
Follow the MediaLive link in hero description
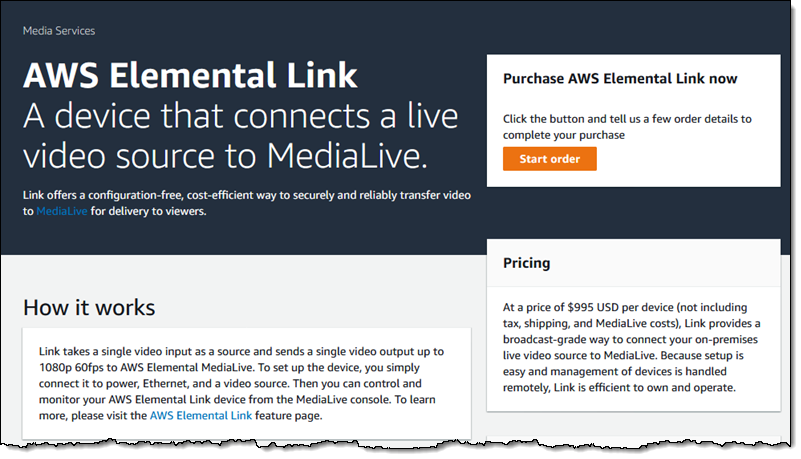(62, 212)
